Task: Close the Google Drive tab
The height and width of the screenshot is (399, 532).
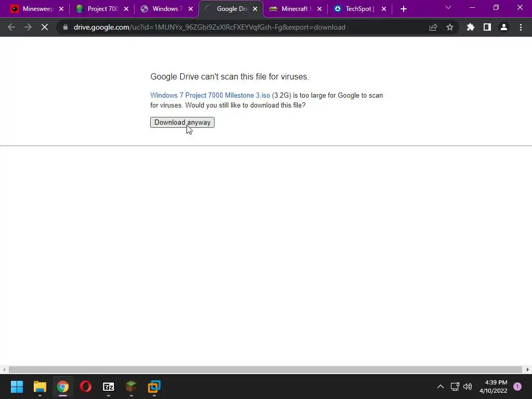Action: coord(255,9)
